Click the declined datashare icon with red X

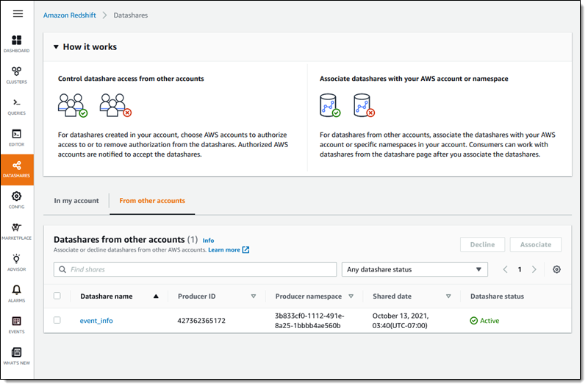[364, 105]
